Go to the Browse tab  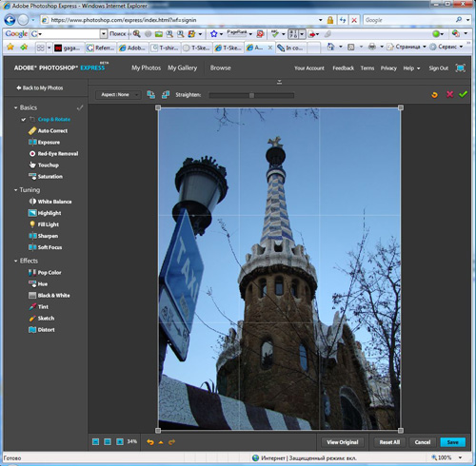point(220,68)
